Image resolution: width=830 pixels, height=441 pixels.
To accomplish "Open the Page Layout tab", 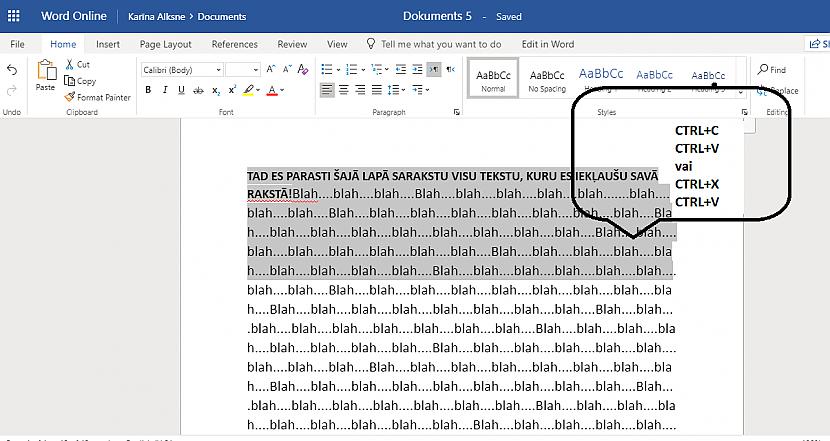I will [166, 44].
